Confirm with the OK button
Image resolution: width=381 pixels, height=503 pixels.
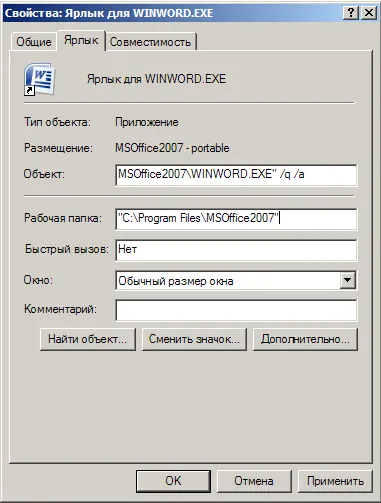click(x=173, y=481)
